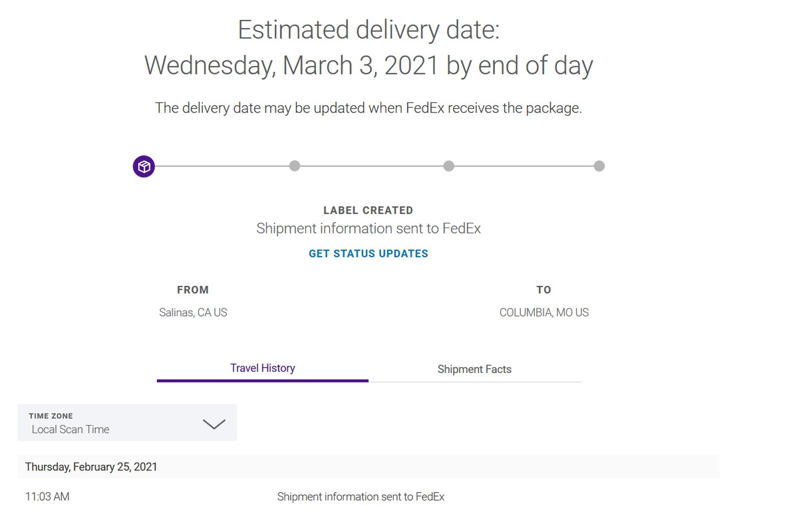Click the Salinas, CA US origin
Viewport: 791px width, 532px height.
[193, 313]
